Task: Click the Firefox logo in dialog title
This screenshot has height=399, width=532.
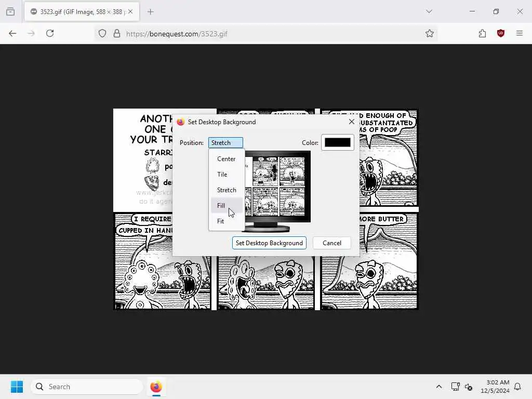Action: pos(180,122)
